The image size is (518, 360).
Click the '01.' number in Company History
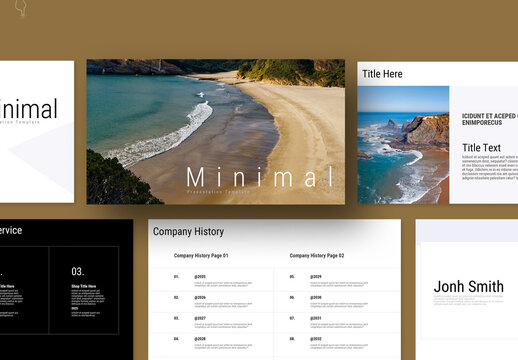[176, 277]
